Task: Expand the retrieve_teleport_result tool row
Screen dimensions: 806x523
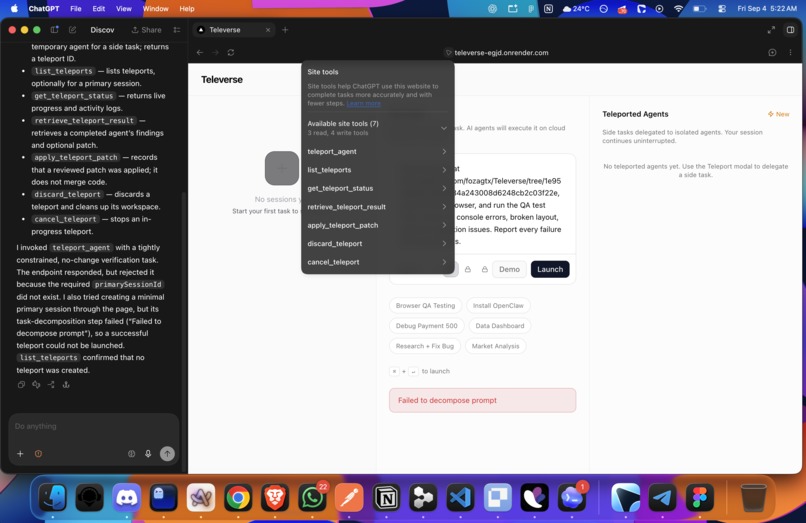Action: [x=377, y=207]
